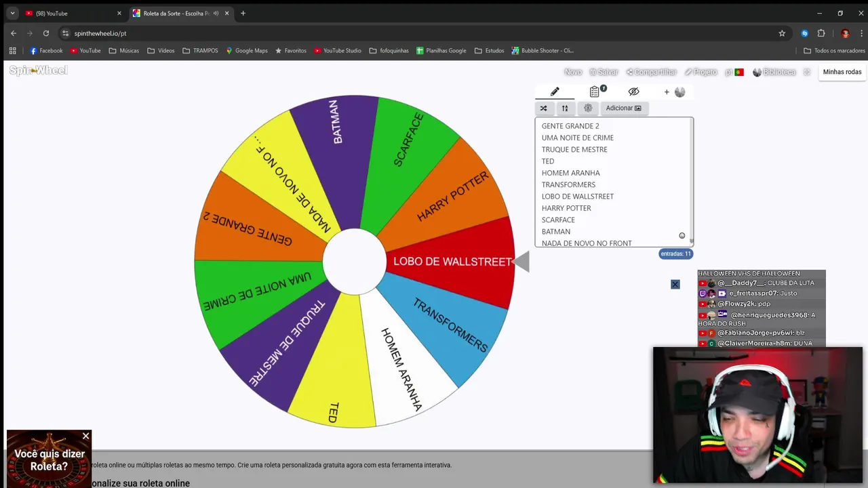
Task: Shuffle the wheel entries
Action: click(x=543, y=108)
